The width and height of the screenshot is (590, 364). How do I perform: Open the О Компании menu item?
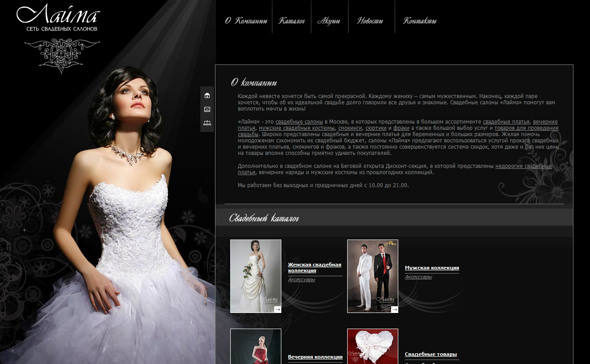[246, 21]
